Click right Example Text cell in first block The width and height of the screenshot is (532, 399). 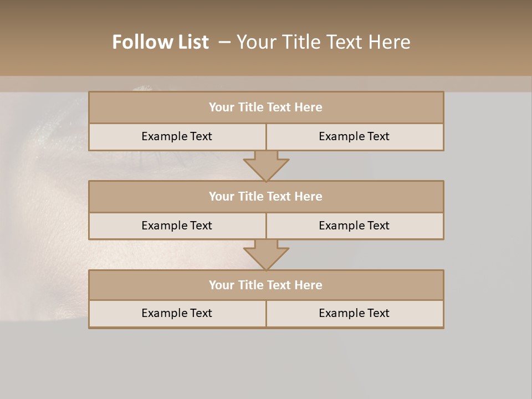coord(354,137)
